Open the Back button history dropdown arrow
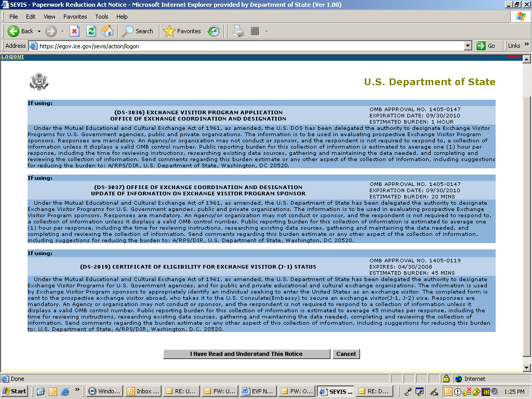The height and width of the screenshot is (399, 532). click(x=39, y=31)
